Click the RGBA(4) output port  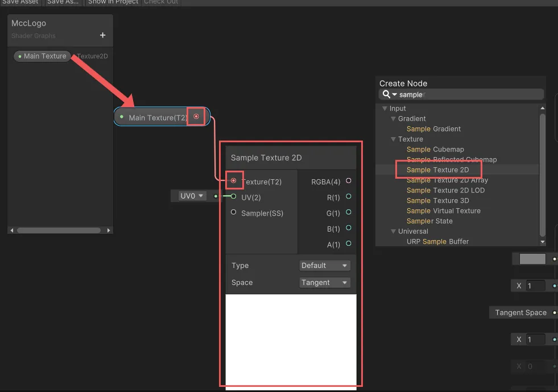(349, 181)
